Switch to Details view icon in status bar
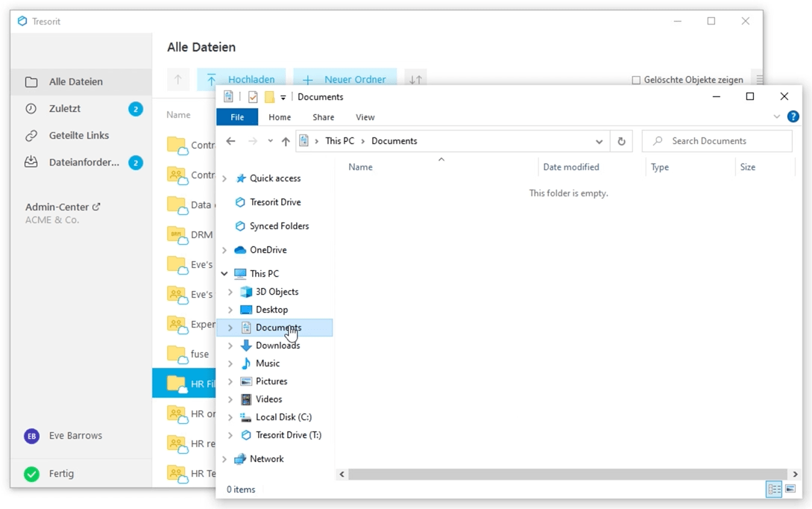This screenshot has height=509, width=812. click(774, 489)
